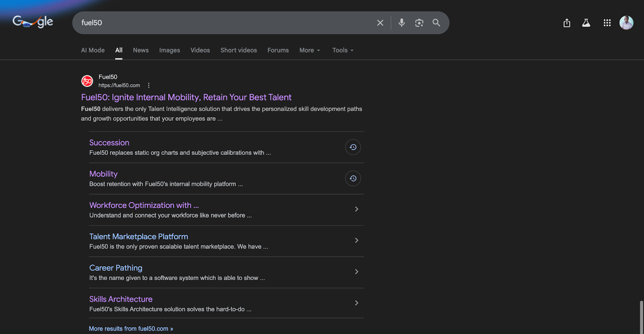Switch to the Images tab
Image resolution: width=644 pixels, height=334 pixels.
tap(169, 50)
